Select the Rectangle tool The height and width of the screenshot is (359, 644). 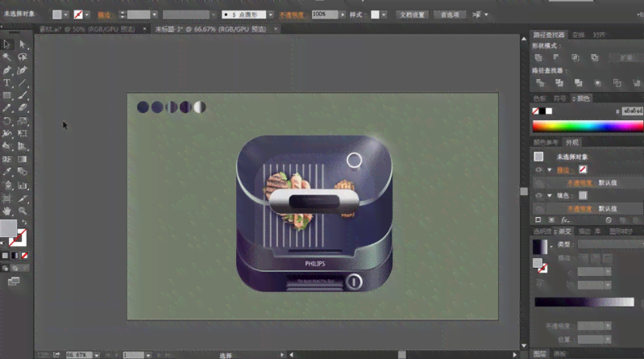pos(7,95)
